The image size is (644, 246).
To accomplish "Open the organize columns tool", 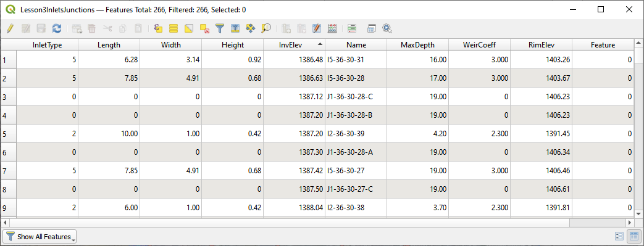I will click(x=317, y=28).
